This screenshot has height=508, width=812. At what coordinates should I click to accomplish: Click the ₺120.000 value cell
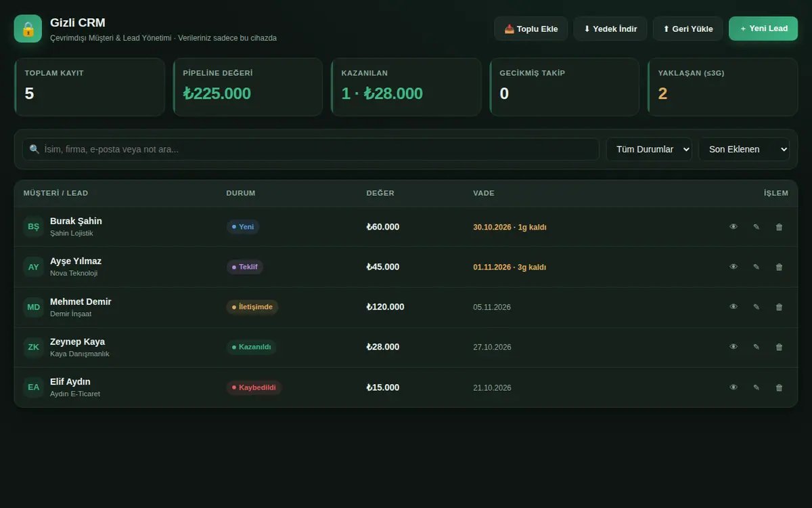[386, 307]
